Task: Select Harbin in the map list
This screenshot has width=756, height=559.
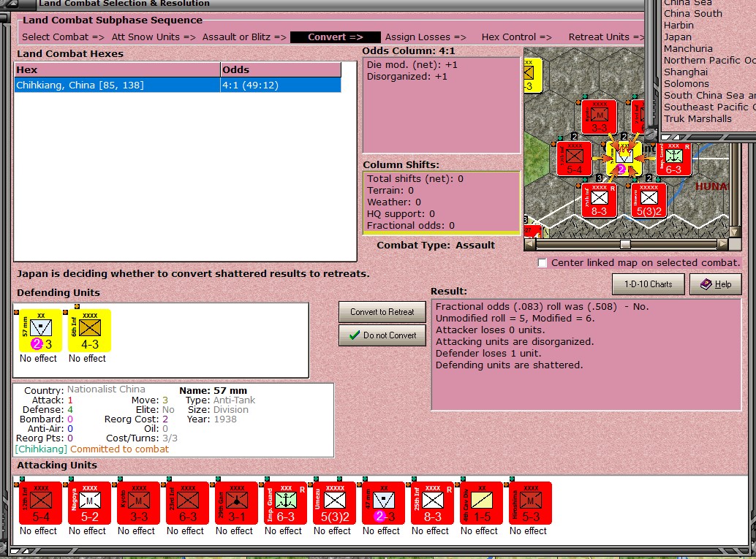Action: tap(678, 25)
